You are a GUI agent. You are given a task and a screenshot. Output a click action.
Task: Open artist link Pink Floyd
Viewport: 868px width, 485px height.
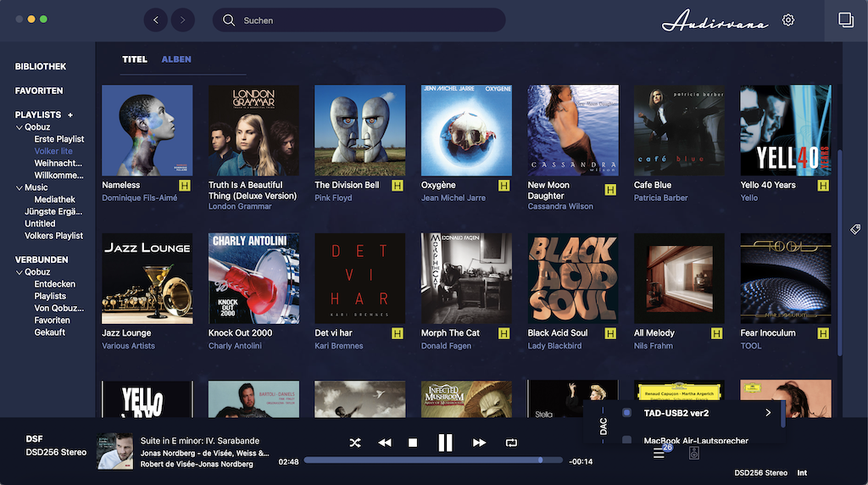tap(333, 198)
